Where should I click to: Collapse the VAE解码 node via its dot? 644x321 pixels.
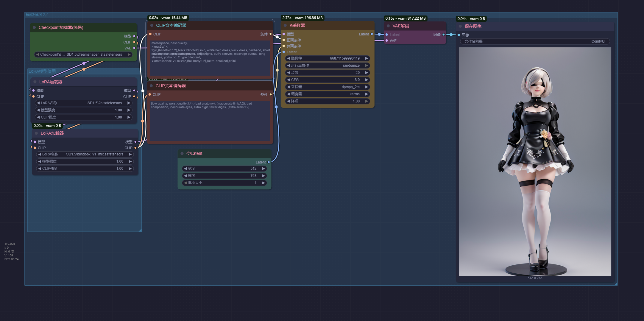pyautogui.click(x=388, y=26)
